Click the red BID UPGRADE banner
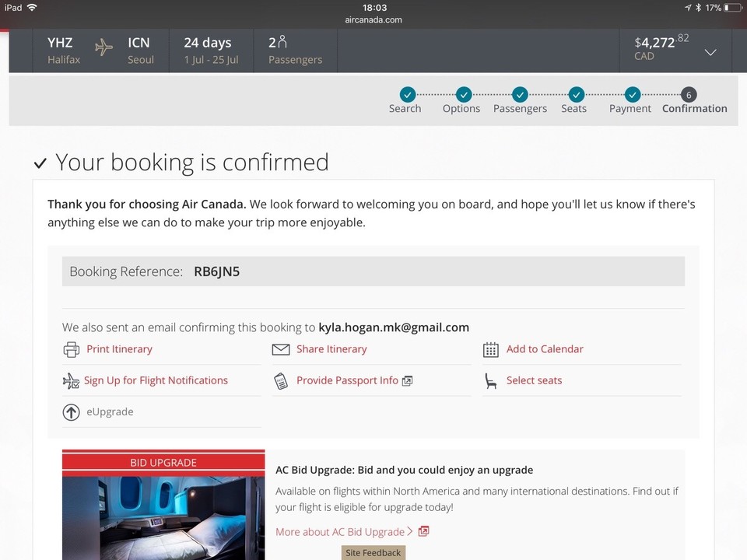747x560 pixels. (x=163, y=462)
